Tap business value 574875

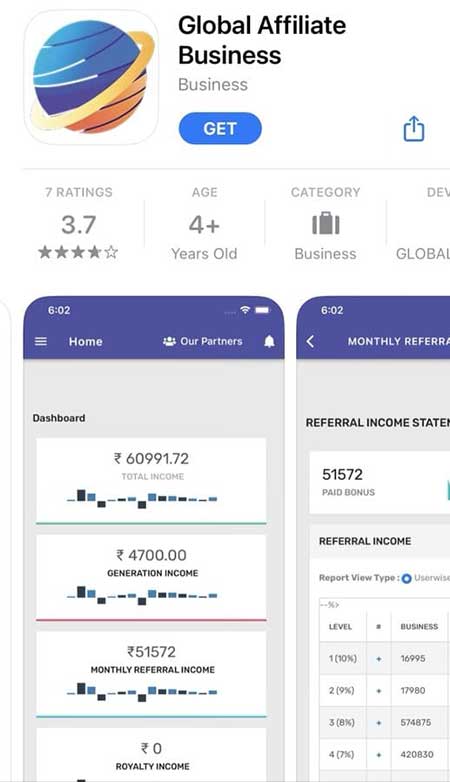click(416, 723)
